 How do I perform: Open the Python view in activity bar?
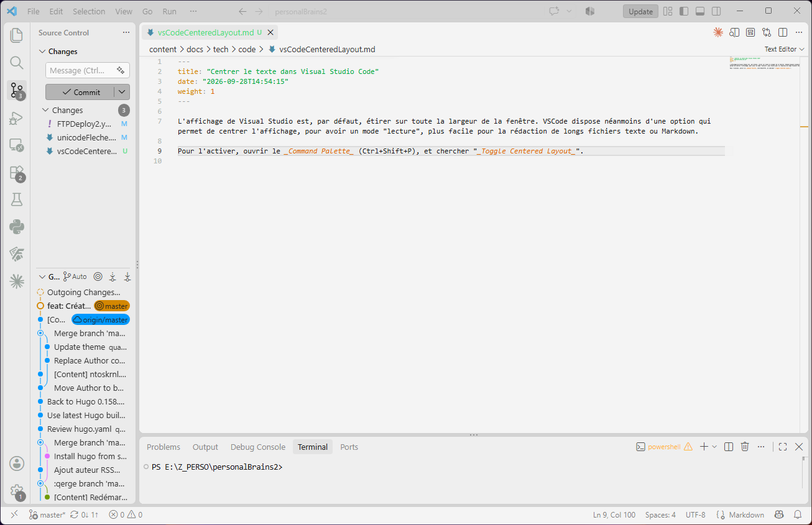click(x=17, y=227)
